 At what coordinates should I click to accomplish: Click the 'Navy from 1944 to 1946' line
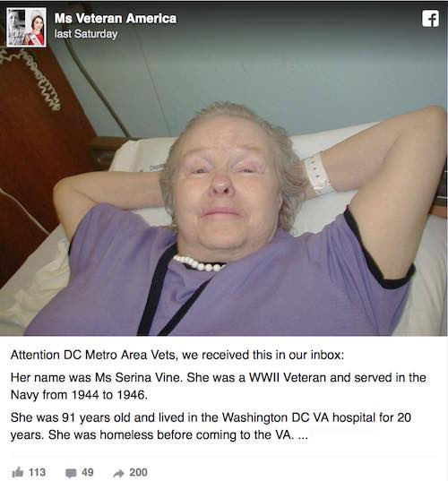point(79,395)
